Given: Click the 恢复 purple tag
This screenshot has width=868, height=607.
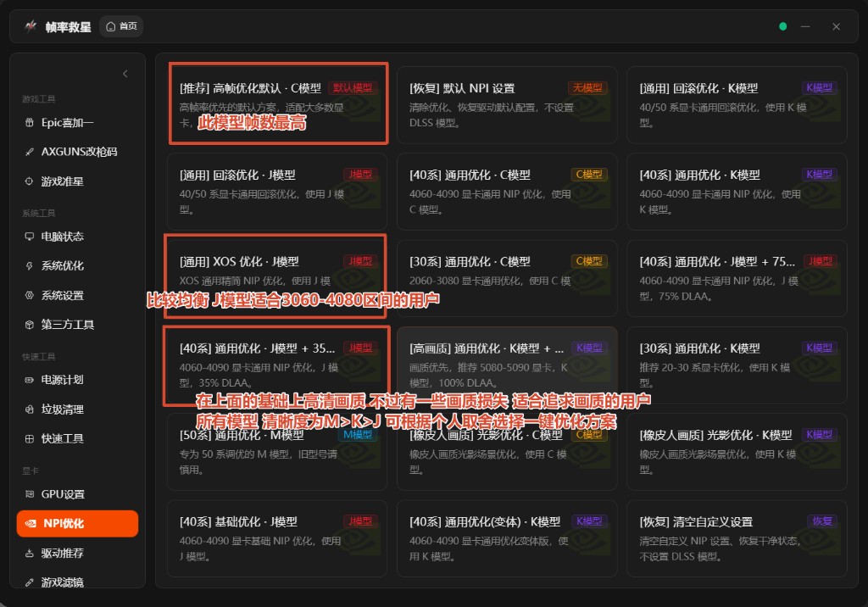Looking at the screenshot, I should [821, 521].
